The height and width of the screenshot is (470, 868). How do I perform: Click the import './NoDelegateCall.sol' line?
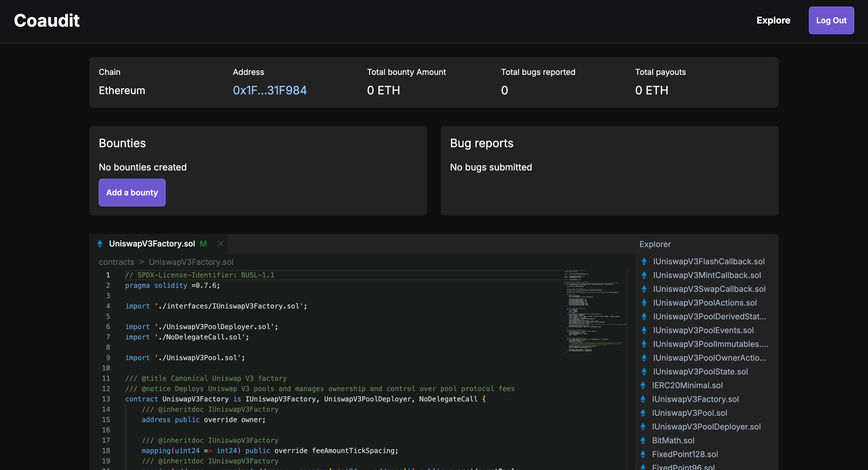point(187,337)
